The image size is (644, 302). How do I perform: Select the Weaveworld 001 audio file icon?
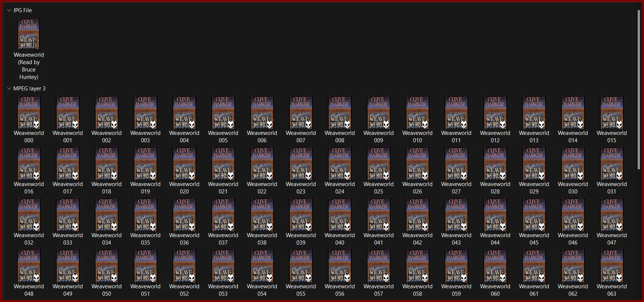click(68, 112)
